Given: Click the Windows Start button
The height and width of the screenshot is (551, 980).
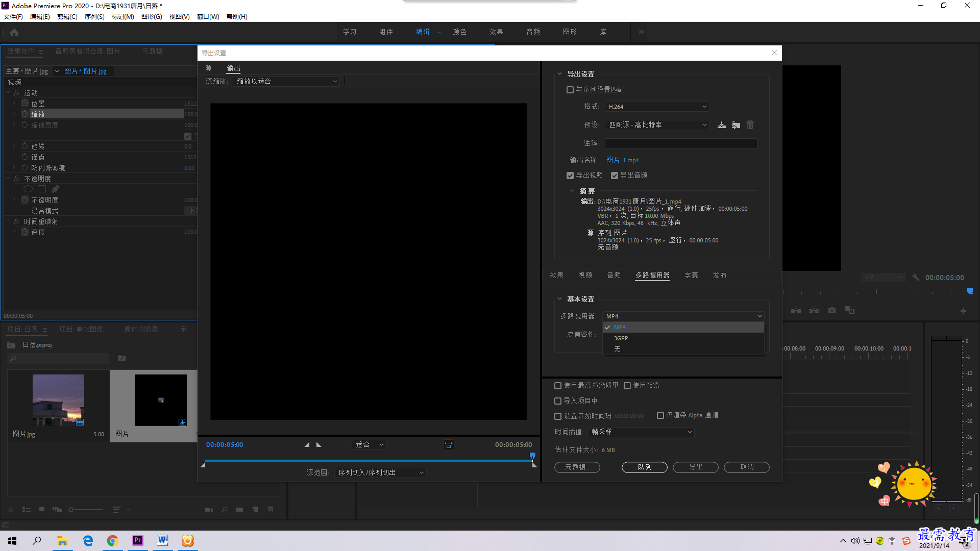Looking at the screenshot, I should 12,540.
